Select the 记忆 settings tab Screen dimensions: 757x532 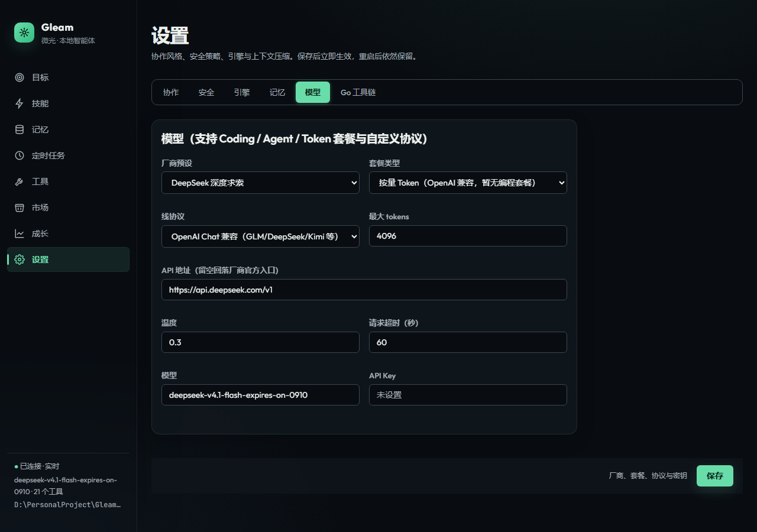(277, 92)
